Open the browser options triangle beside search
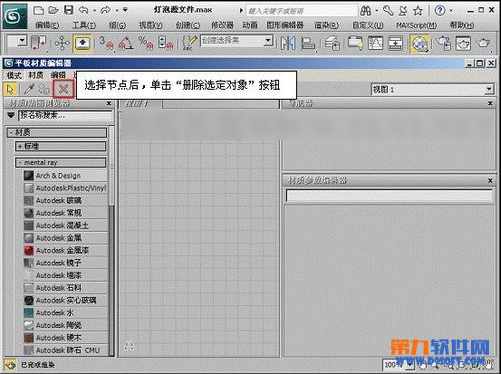This screenshot has height=374, width=501. tap(11, 115)
